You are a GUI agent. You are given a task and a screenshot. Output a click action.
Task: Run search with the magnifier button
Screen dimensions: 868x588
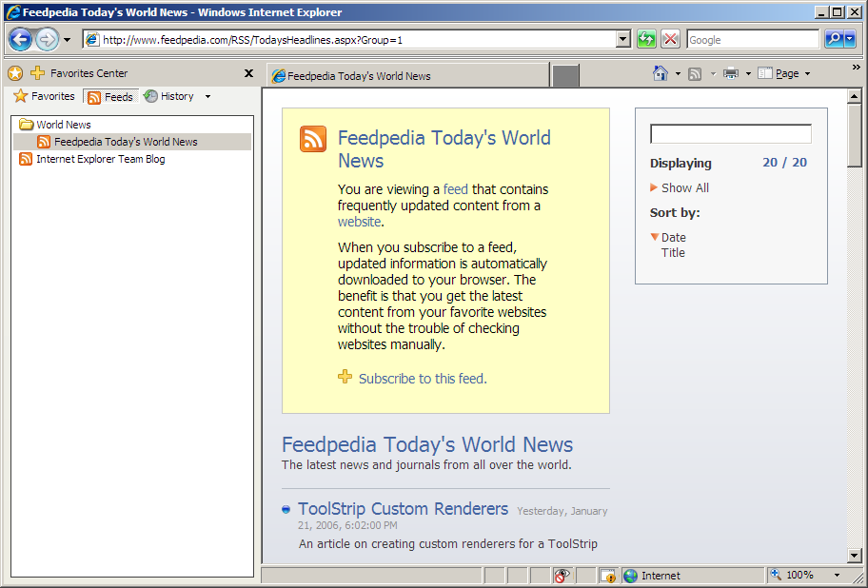point(834,39)
